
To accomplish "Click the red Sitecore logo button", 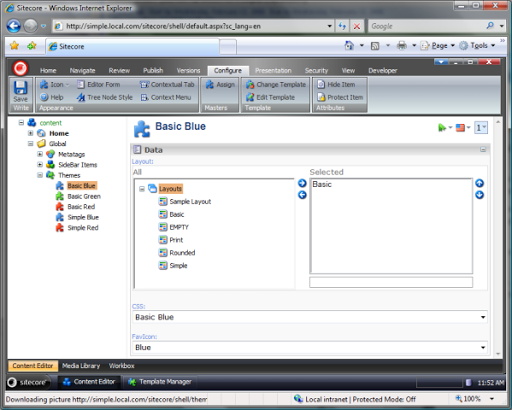I will [20, 68].
